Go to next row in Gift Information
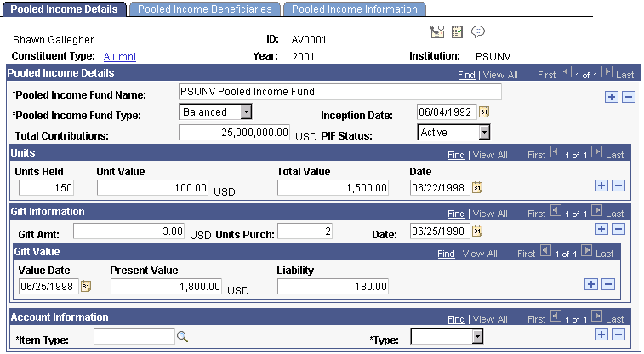The height and width of the screenshot is (354, 644). [597, 211]
